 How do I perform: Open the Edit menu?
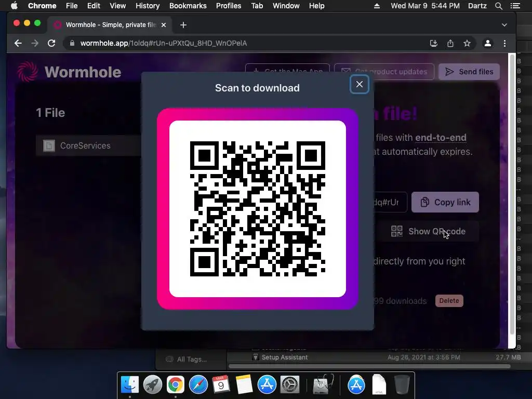94,6
